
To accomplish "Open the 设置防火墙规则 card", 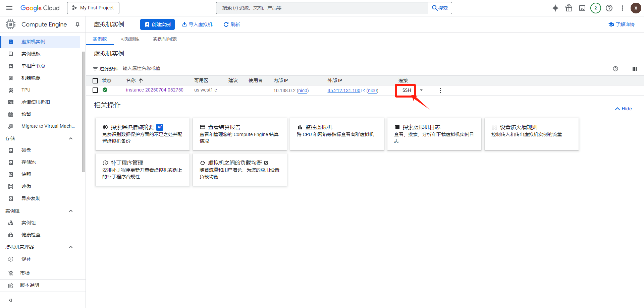I will pyautogui.click(x=532, y=134).
